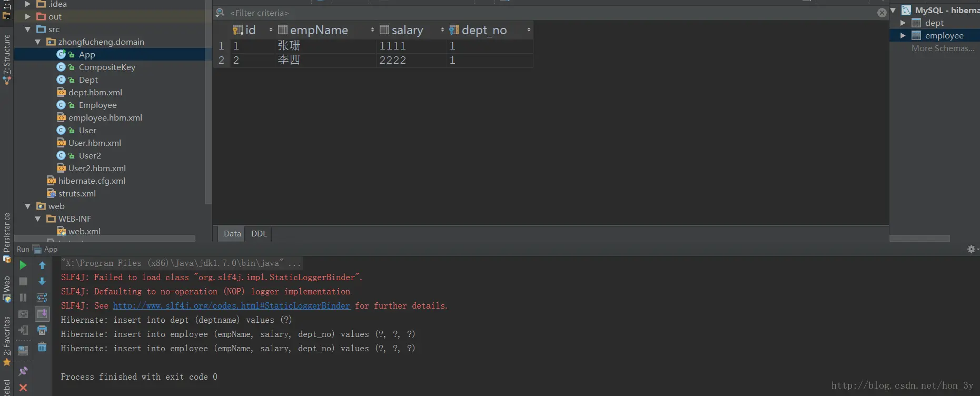Screen dimensions: 980x396
Task: Open the Structure tool window tab
Action: click(7, 59)
